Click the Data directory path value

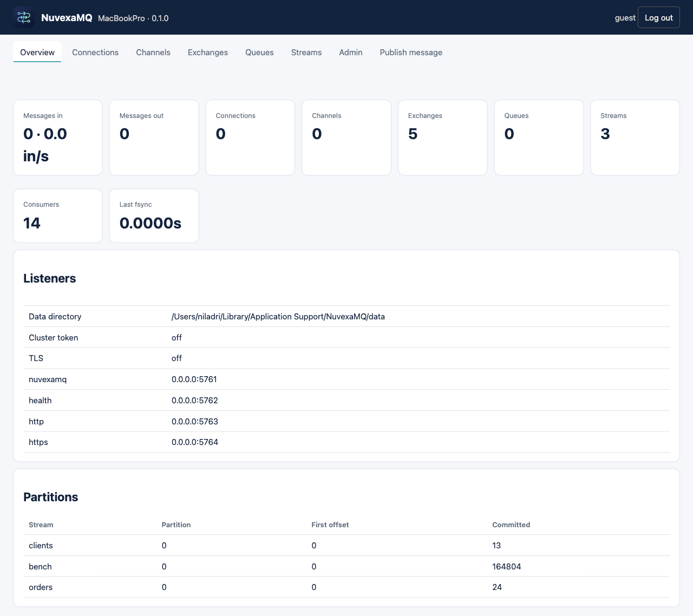tap(278, 317)
